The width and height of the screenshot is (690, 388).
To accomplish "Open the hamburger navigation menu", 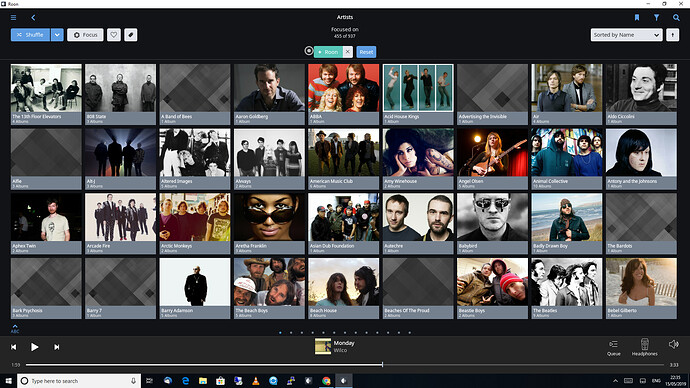I will (14, 18).
